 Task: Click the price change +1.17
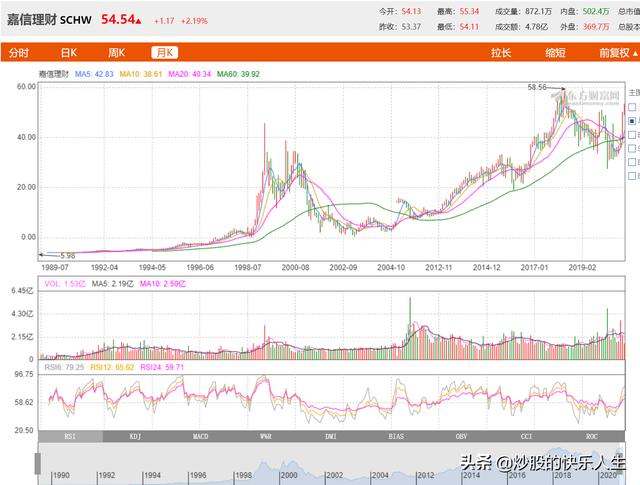[164, 21]
